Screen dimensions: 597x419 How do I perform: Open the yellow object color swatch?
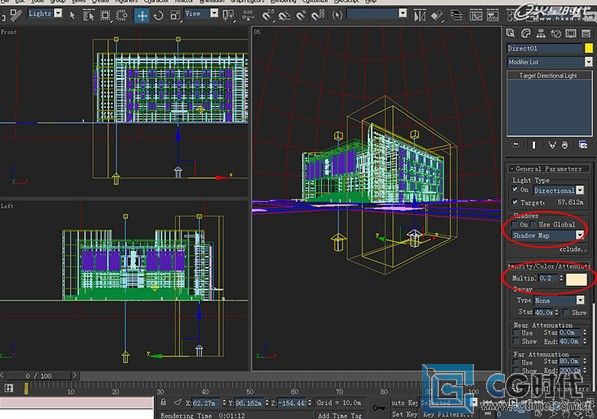(x=589, y=48)
